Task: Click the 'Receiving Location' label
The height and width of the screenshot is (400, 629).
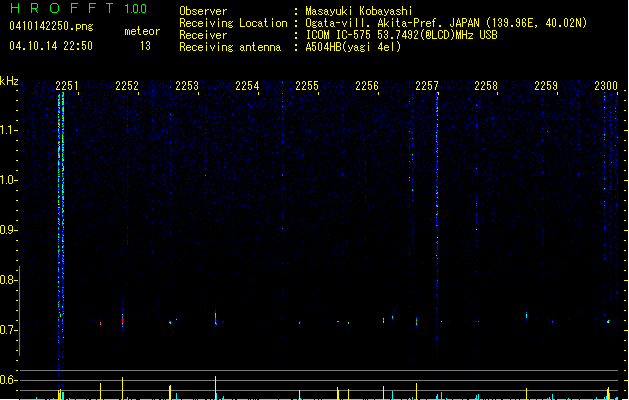Action: click(233, 23)
